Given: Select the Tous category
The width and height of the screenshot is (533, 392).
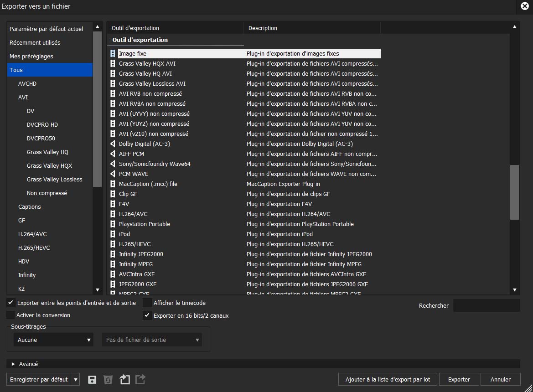Looking at the screenshot, I should 50,70.
